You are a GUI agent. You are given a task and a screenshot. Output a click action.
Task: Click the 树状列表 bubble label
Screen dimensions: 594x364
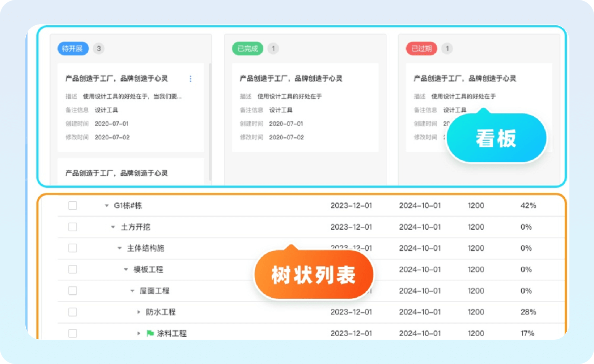pyautogui.click(x=313, y=275)
